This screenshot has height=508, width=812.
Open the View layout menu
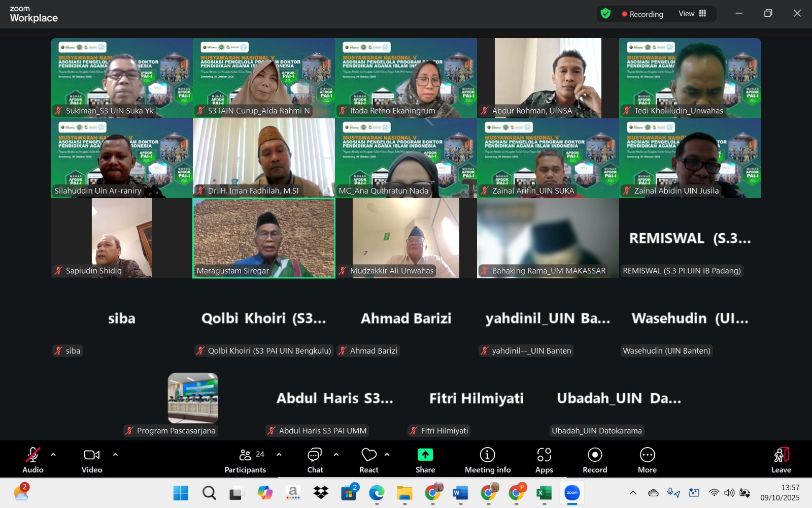click(x=692, y=14)
